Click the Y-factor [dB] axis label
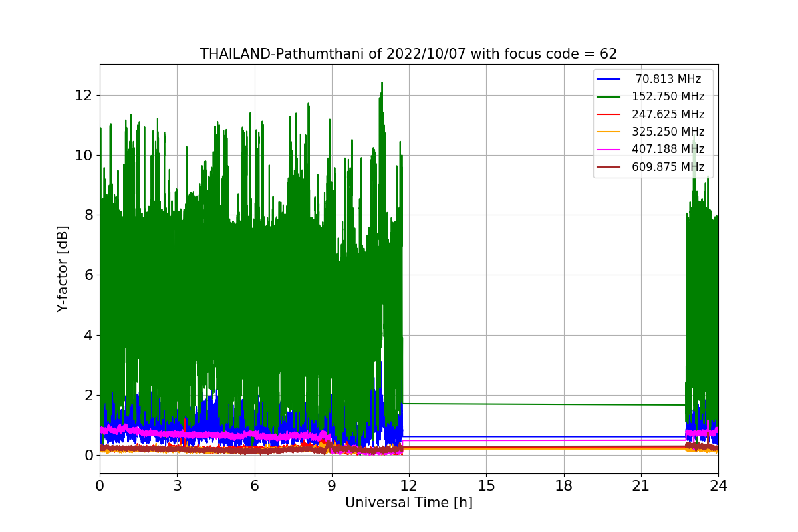 tap(63, 269)
